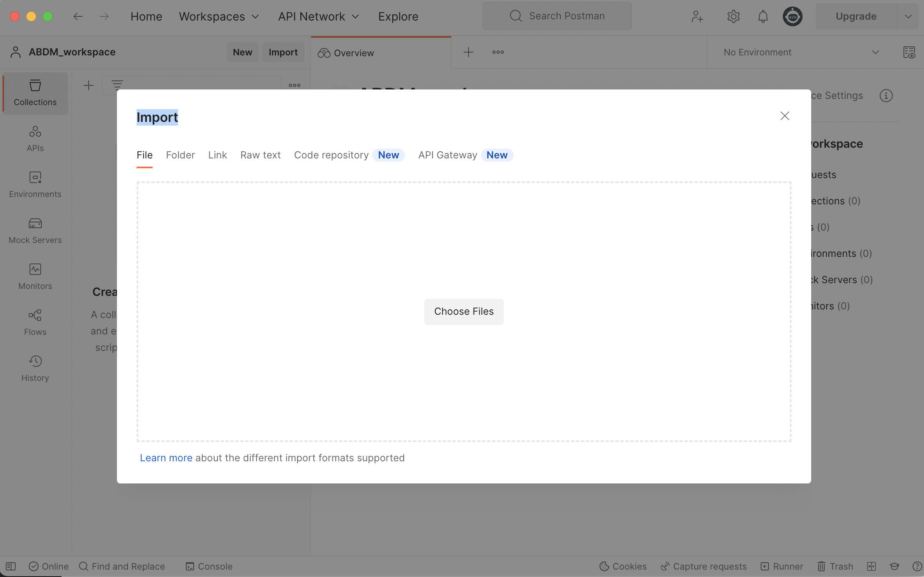Expand the Upgrade dropdown arrow

tap(908, 16)
